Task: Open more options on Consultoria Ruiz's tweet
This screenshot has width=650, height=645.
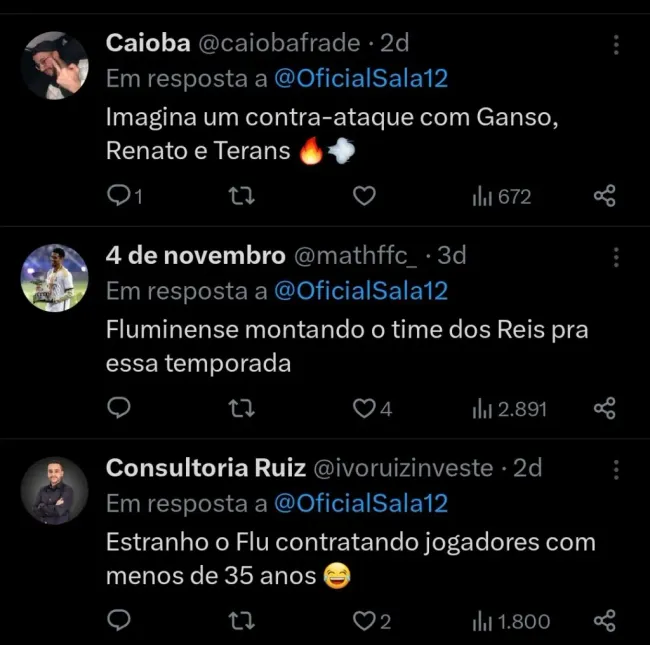Action: click(x=616, y=469)
